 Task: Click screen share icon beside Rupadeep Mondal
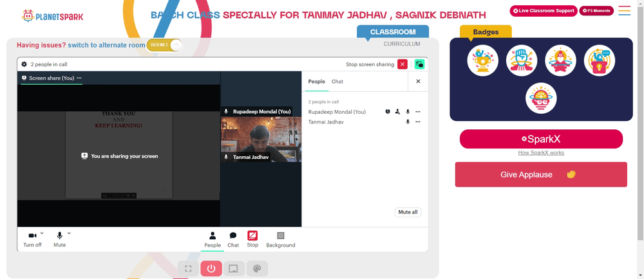click(387, 111)
